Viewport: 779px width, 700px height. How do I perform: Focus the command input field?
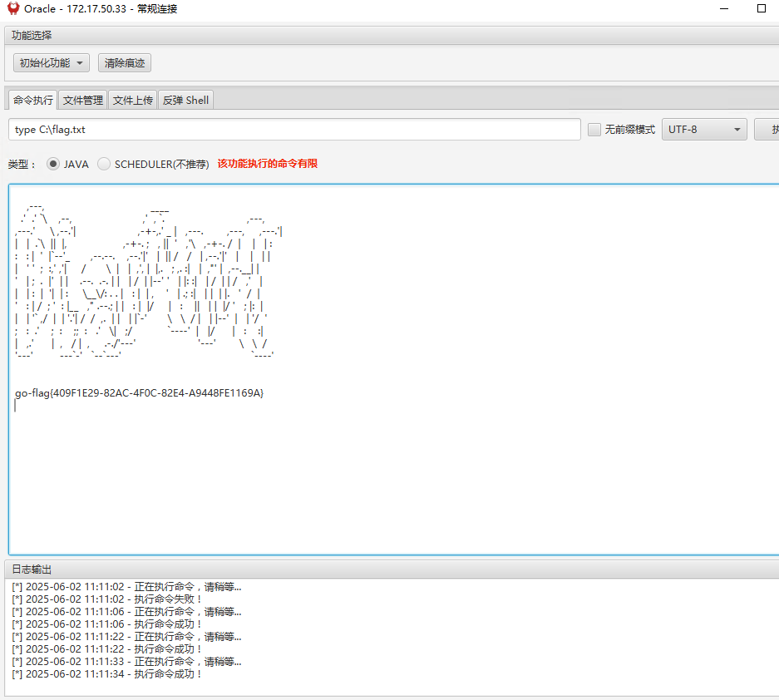pyautogui.click(x=294, y=130)
